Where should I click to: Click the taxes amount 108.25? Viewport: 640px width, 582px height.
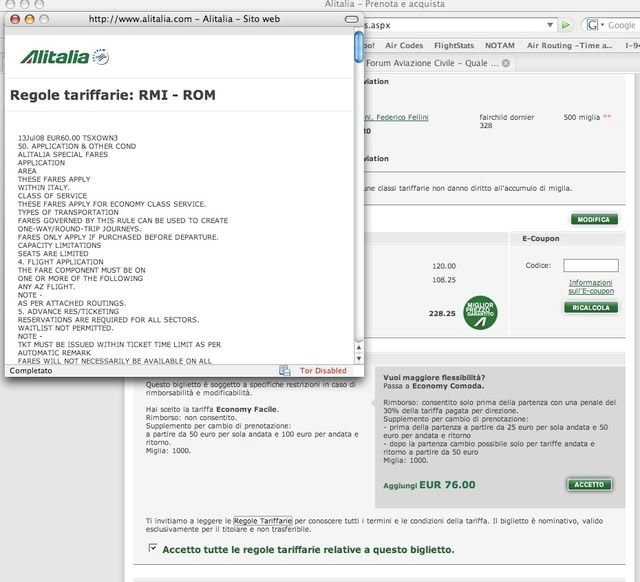[444, 280]
